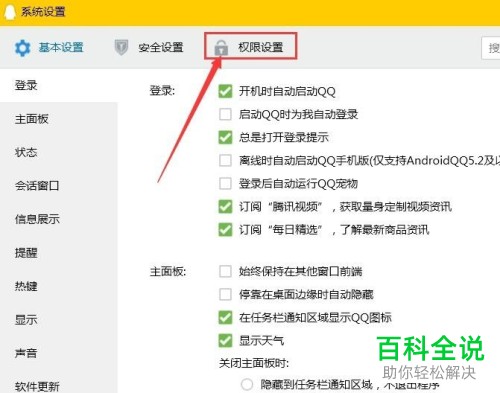This screenshot has height=393, width=500.
Task: Click the QQ penguin logo icon
Action: coord(10,12)
